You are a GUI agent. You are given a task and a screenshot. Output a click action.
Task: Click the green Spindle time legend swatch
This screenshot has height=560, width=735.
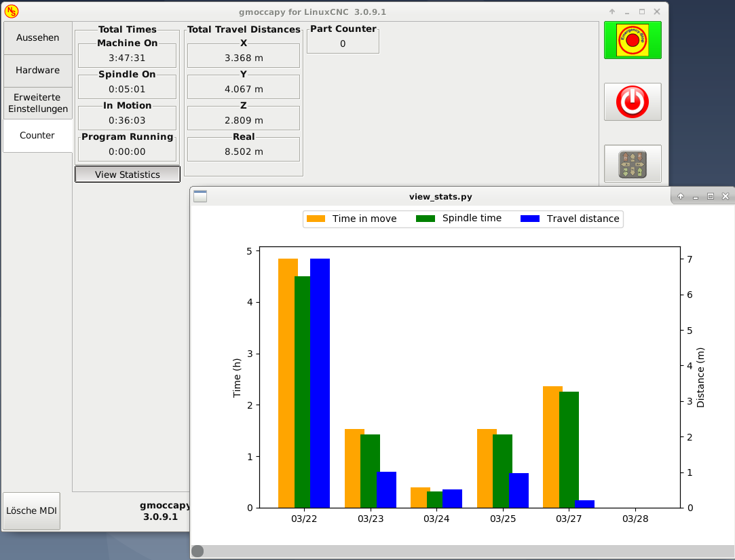point(426,219)
